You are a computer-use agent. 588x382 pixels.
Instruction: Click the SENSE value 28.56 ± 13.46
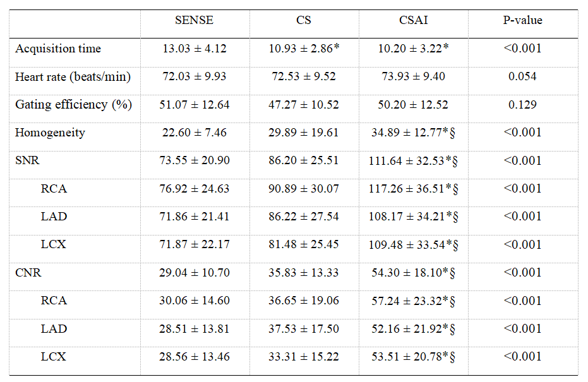point(194,357)
